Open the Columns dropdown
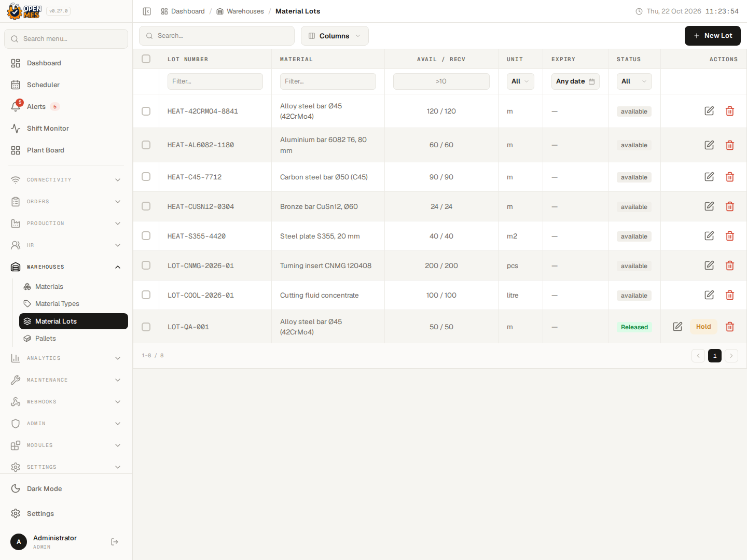Screen dimensions: 747x560 click(x=335, y=36)
